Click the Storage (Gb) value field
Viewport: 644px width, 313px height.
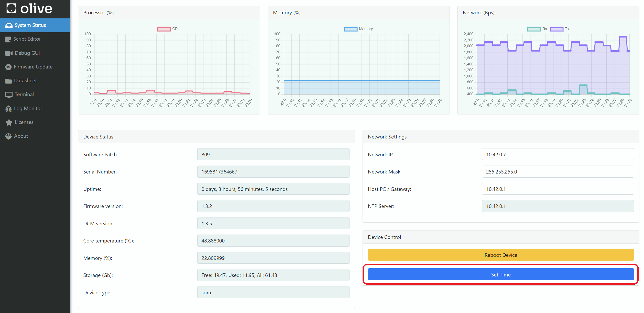coord(273,275)
